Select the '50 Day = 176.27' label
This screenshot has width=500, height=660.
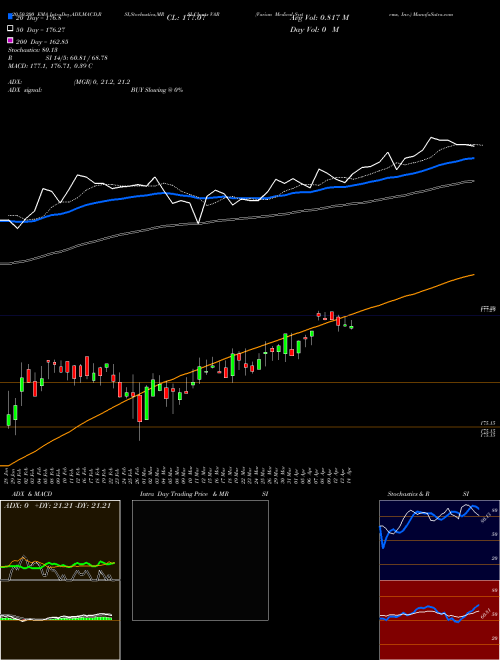(38, 30)
